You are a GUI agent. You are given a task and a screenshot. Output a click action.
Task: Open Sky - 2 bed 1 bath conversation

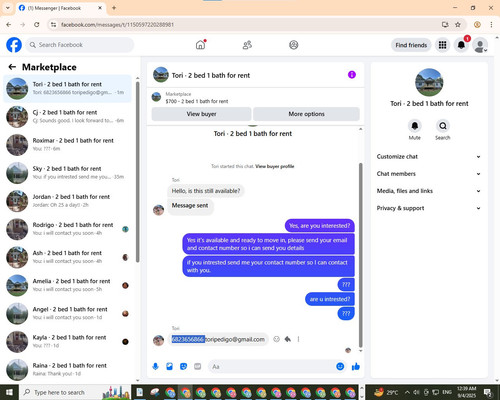point(67,173)
